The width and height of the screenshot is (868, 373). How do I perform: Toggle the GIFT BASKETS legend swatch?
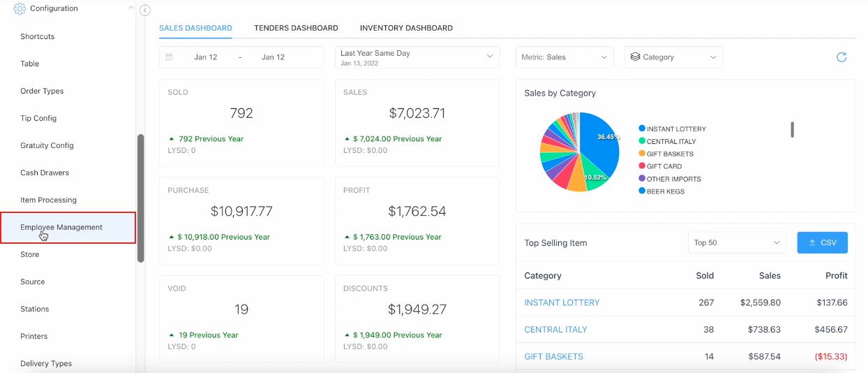641,154
